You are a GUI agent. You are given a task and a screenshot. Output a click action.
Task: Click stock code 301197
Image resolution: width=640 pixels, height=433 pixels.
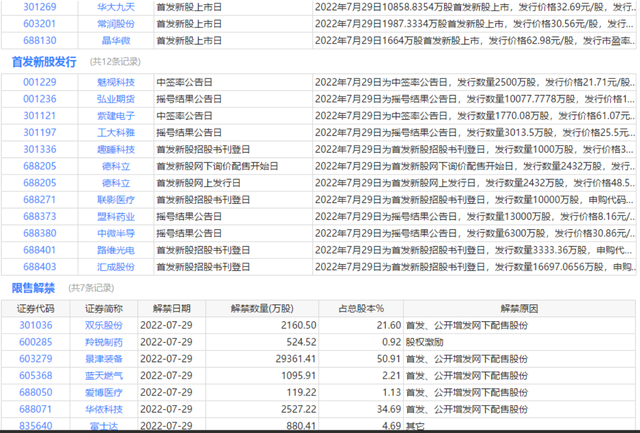pyautogui.click(x=40, y=132)
